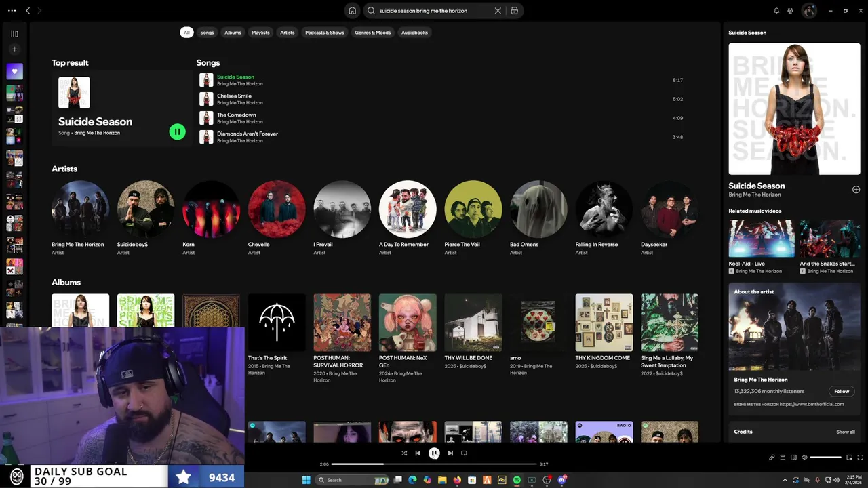Screen dimensions: 868x488
Task: Open the notifications bell
Action: click(x=776, y=11)
